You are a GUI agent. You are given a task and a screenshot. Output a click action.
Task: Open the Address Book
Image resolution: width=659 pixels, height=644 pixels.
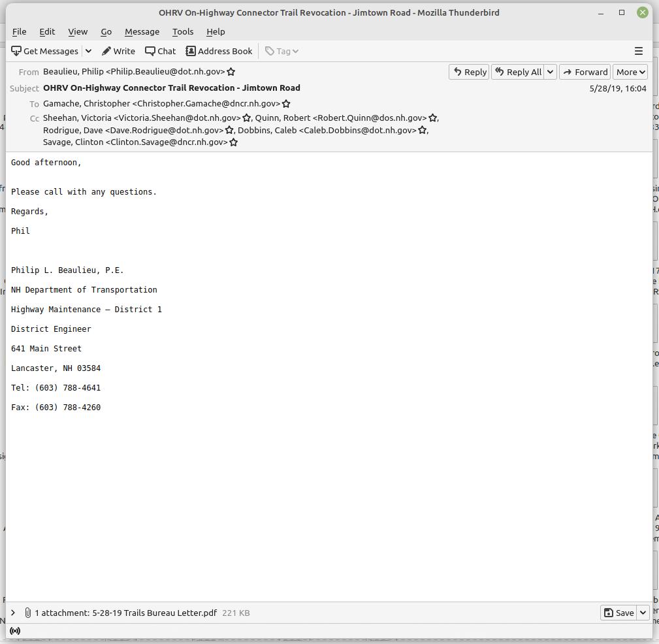point(219,51)
